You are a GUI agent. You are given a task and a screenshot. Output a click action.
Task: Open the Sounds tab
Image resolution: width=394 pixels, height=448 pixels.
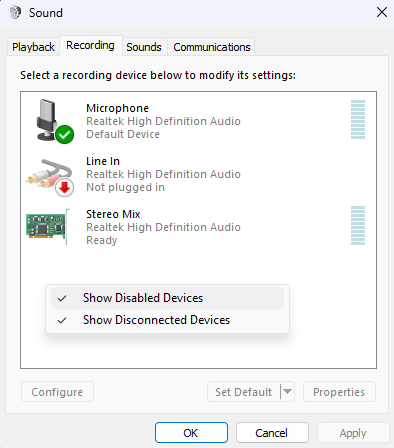(144, 47)
